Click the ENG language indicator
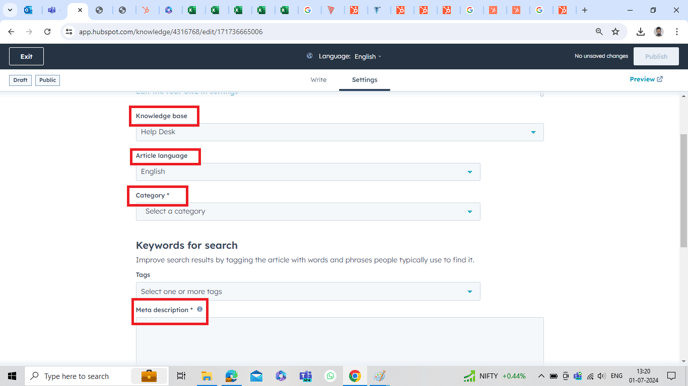 click(616, 376)
